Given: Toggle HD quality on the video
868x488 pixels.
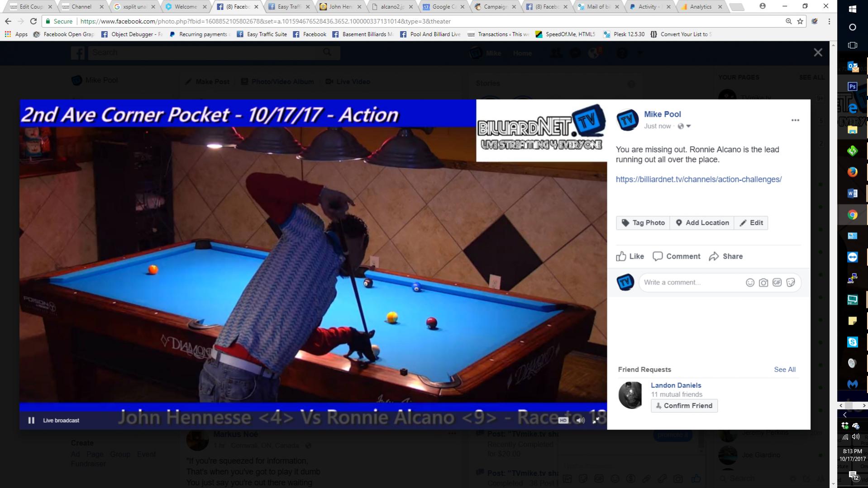Looking at the screenshot, I should tap(563, 420).
